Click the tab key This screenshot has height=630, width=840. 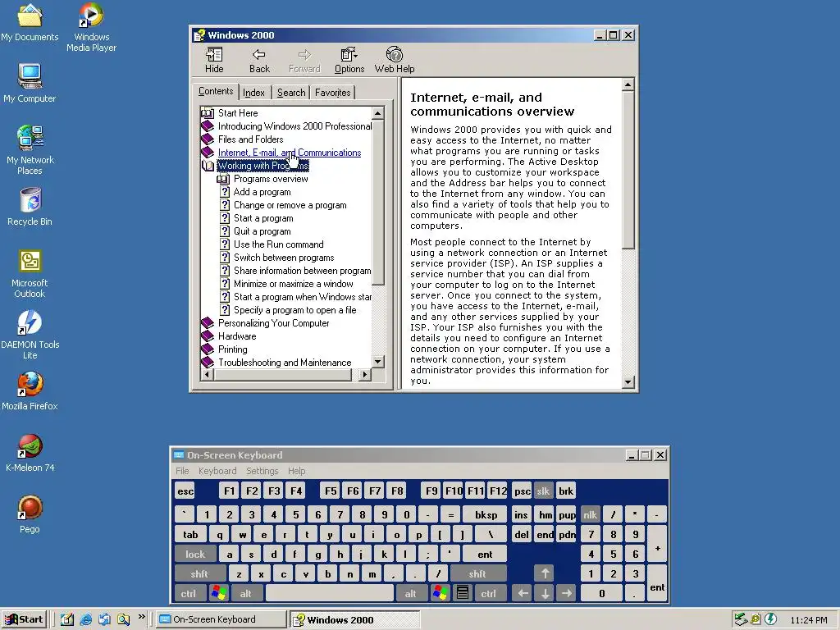coord(190,535)
